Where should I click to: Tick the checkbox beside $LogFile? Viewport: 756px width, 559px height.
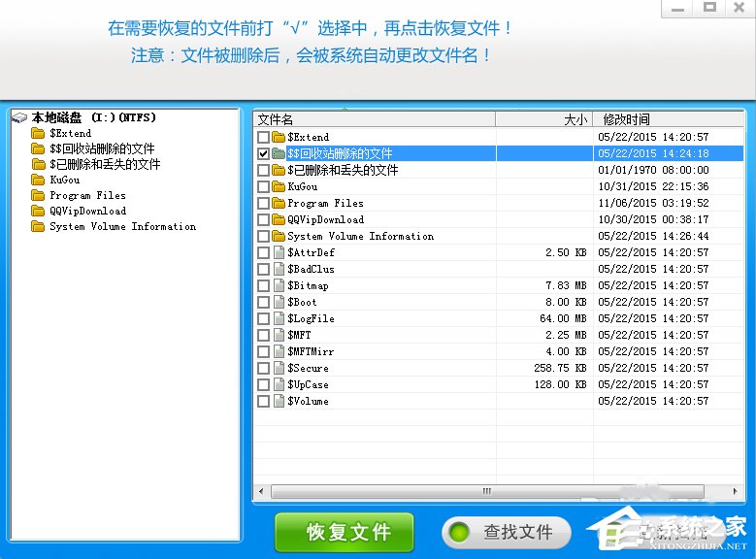click(263, 318)
